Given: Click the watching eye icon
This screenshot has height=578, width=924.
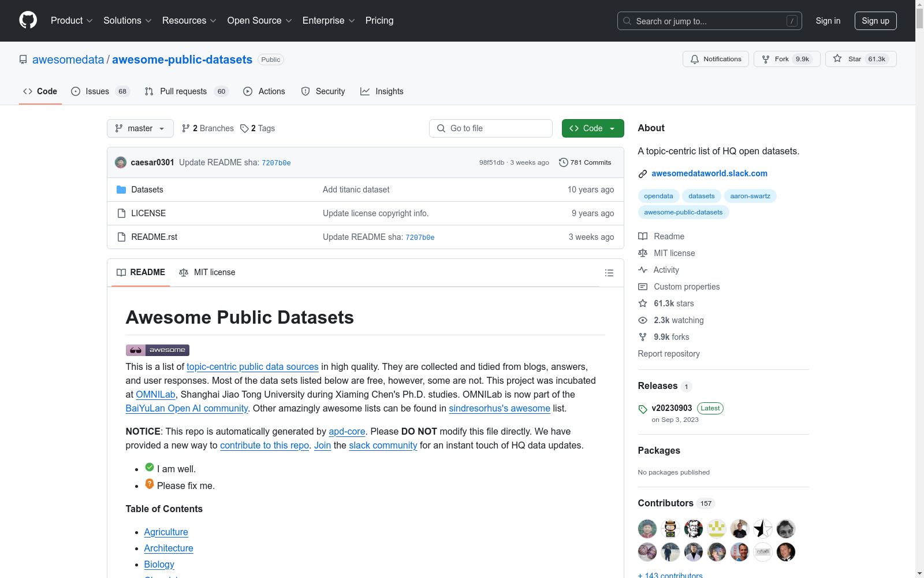Looking at the screenshot, I should (643, 320).
